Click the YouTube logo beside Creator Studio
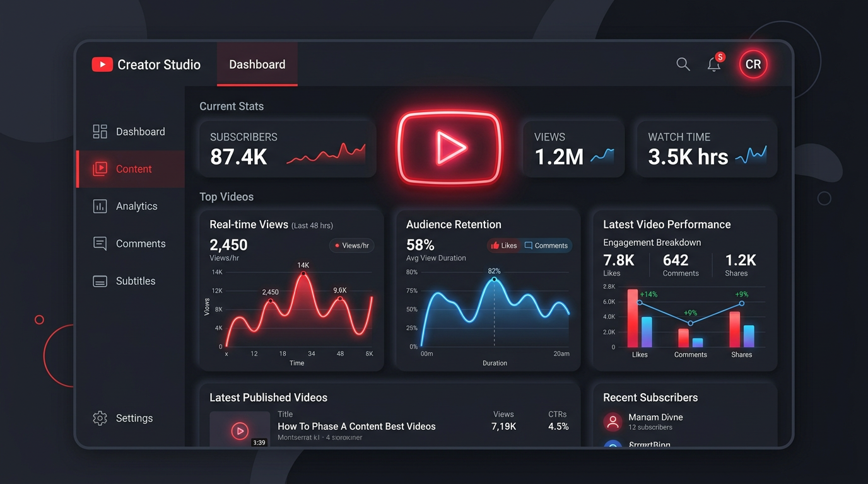The image size is (868, 484). point(102,64)
